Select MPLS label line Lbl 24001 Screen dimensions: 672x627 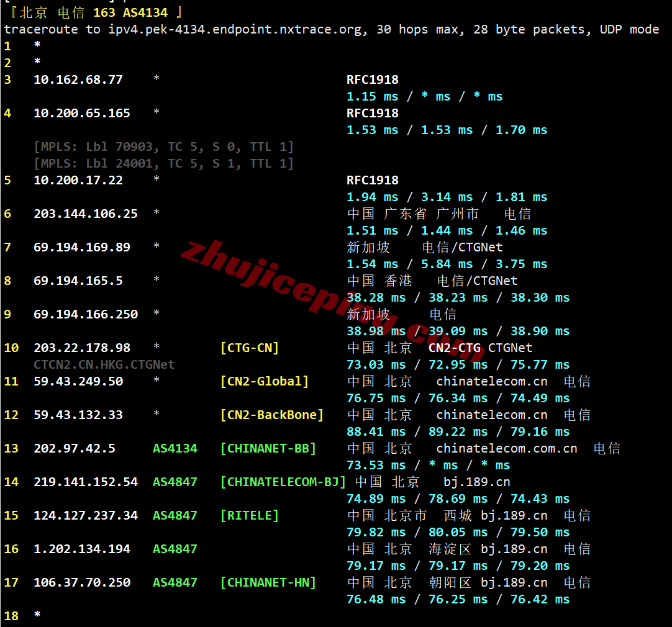164,164
